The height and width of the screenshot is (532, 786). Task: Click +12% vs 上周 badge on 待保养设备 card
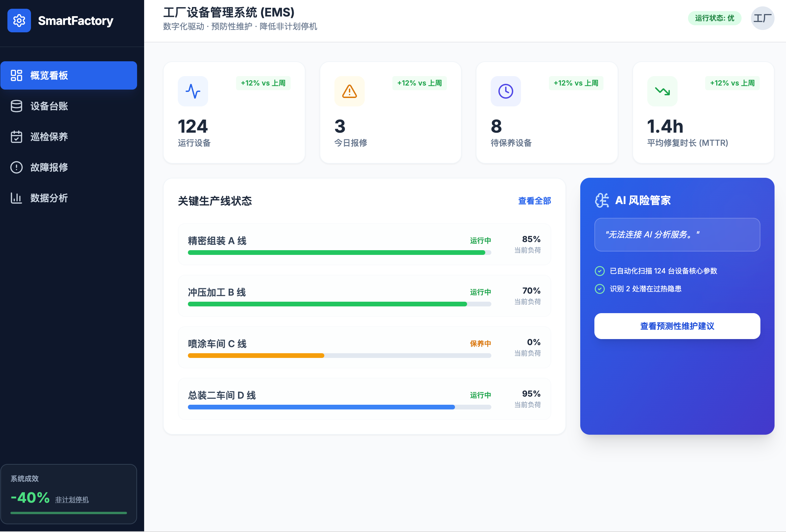click(576, 83)
